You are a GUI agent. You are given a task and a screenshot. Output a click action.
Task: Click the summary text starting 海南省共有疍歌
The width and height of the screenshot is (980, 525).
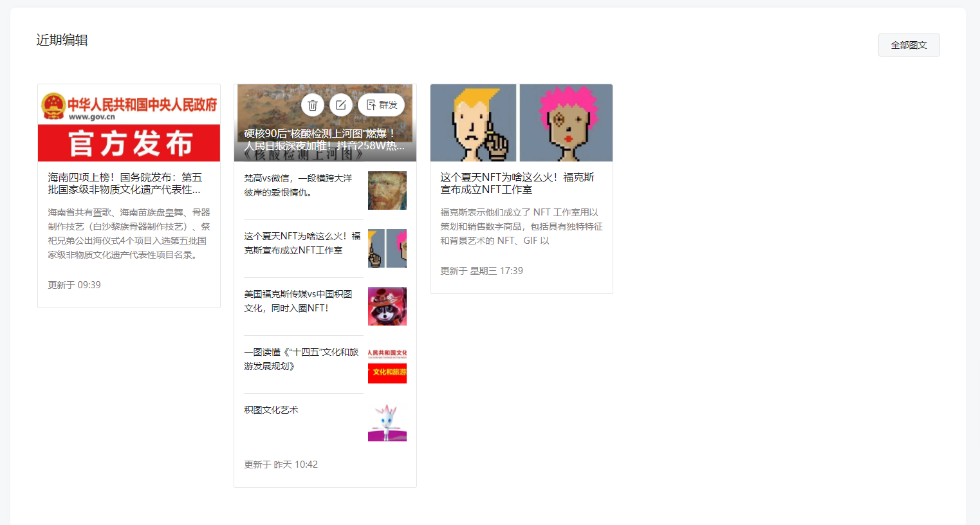[129, 234]
